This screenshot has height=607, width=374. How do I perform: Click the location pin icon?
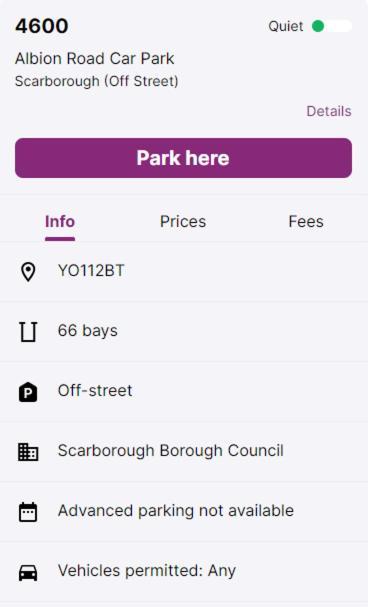(x=28, y=272)
